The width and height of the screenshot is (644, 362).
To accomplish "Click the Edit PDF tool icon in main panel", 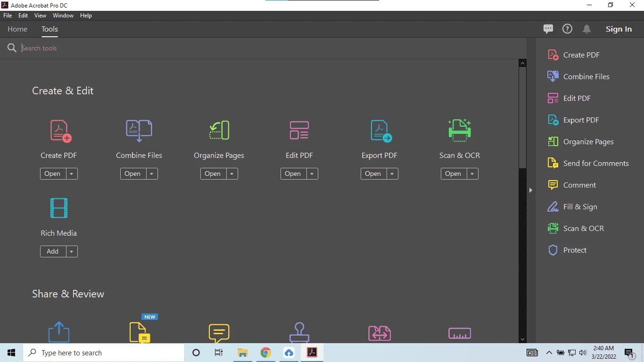I will point(299,131).
